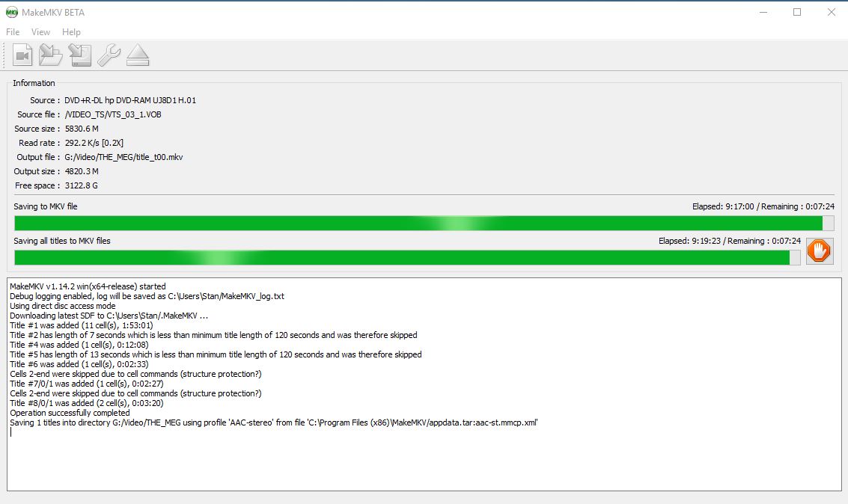Click the output file path G:/Video/THE_MEG/title_t00.mkv
This screenshot has width=848, height=504.
click(123, 156)
